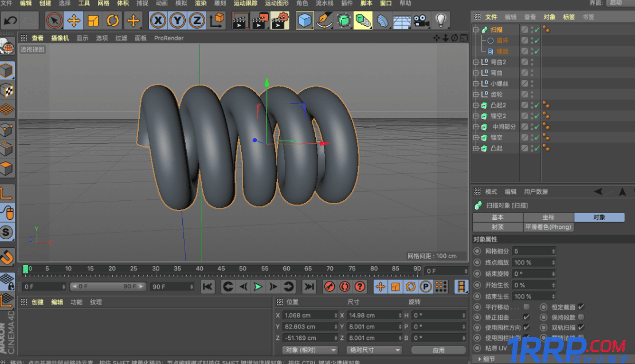
Task: Select the Scale tool in the toolbar
Action: 93,21
